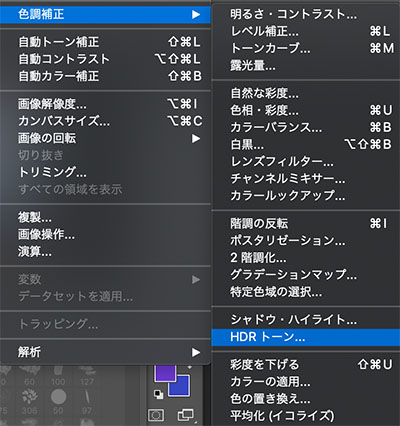This screenshot has width=400, height=426.
Task: Select 彩度を下げる menu item
Action: (306, 364)
